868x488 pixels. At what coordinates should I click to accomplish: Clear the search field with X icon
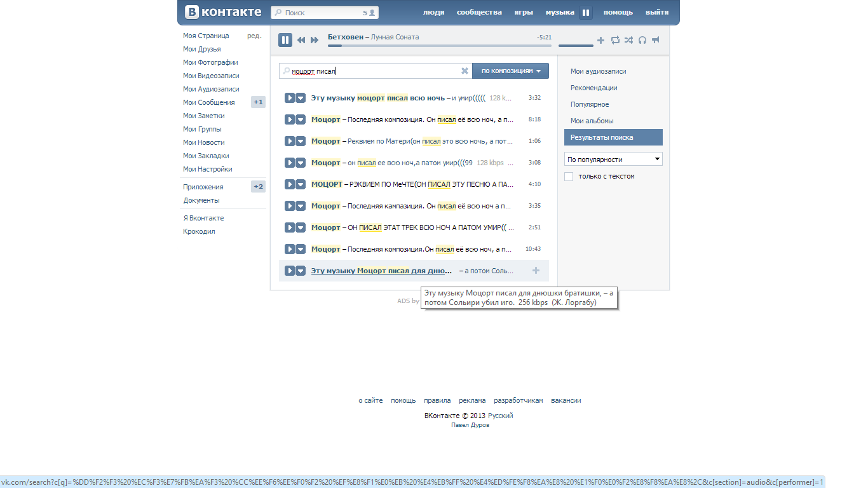tap(465, 71)
